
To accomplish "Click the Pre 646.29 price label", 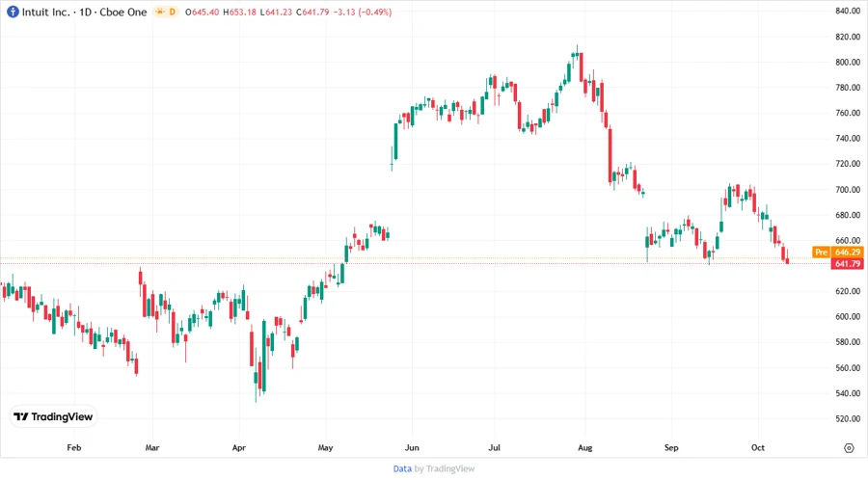I will [x=837, y=253].
